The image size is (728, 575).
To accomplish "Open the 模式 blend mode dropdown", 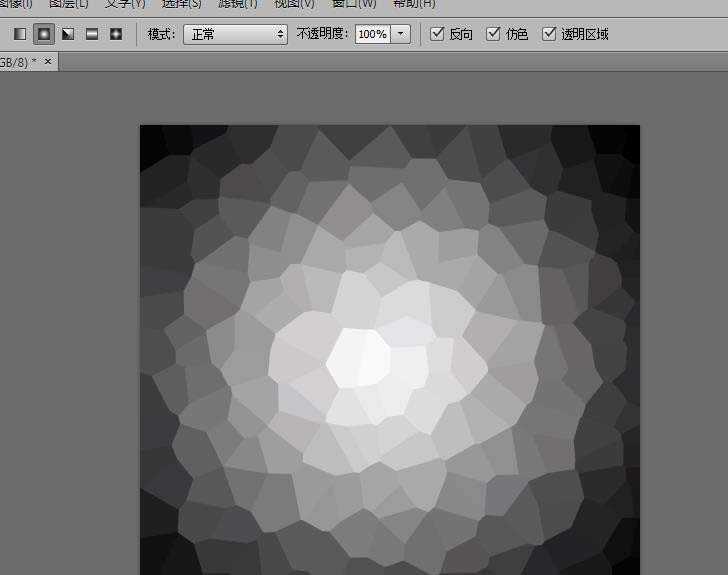I will coord(235,34).
